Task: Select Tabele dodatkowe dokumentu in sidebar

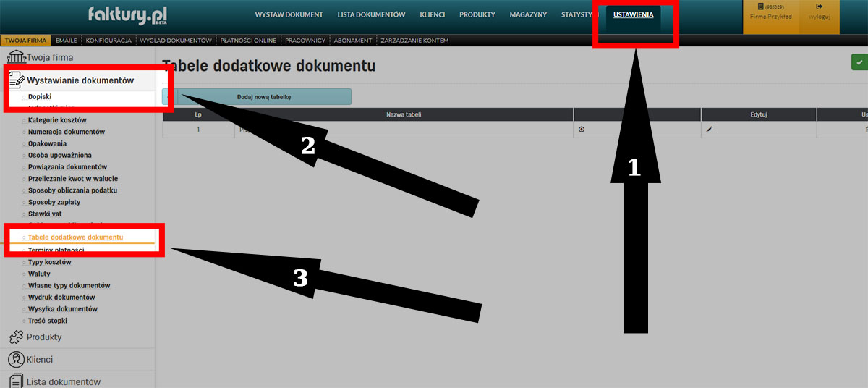Action: pyautogui.click(x=75, y=237)
